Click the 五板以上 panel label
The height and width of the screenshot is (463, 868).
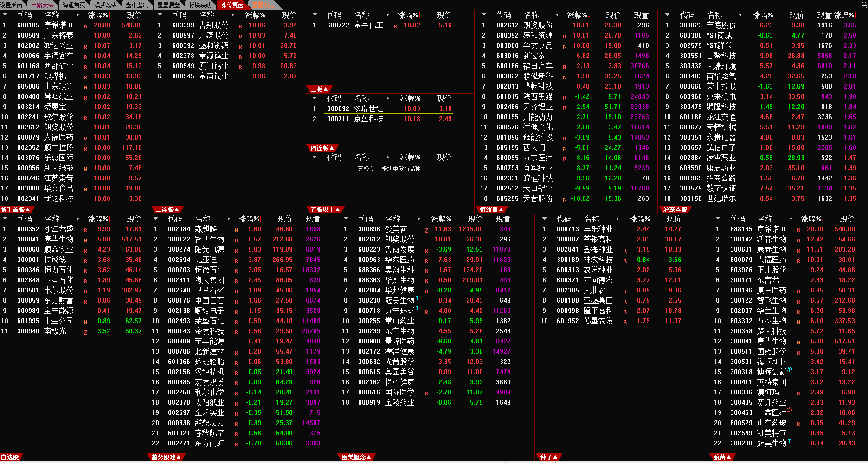pos(325,209)
